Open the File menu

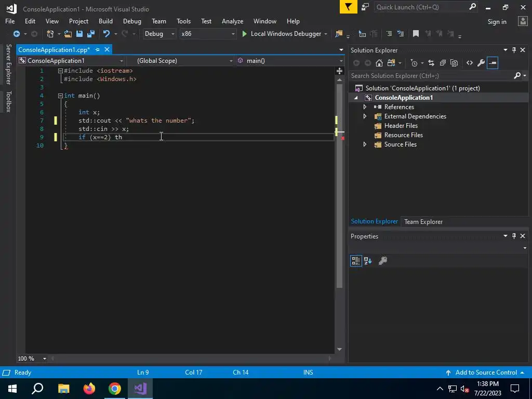tap(10, 21)
